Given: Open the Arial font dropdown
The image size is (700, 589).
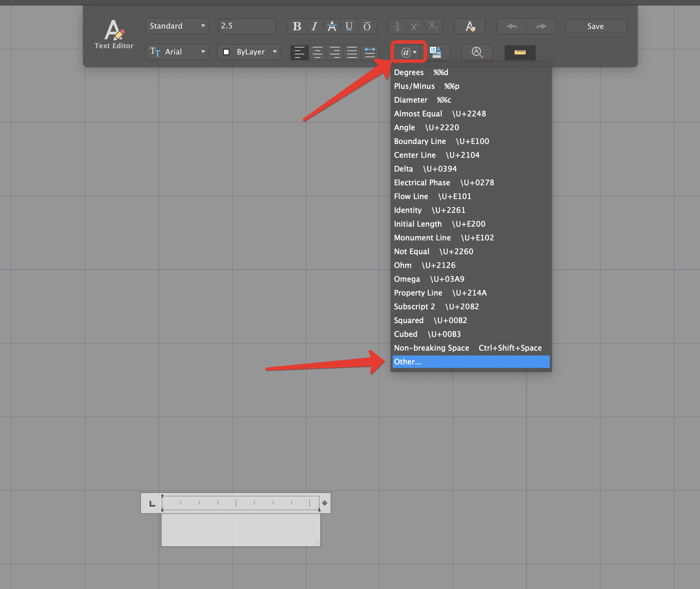Looking at the screenshot, I should tap(176, 52).
